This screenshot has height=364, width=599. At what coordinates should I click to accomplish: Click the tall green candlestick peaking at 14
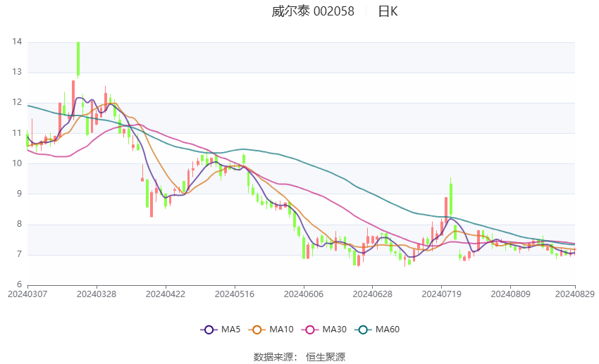(78, 59)
